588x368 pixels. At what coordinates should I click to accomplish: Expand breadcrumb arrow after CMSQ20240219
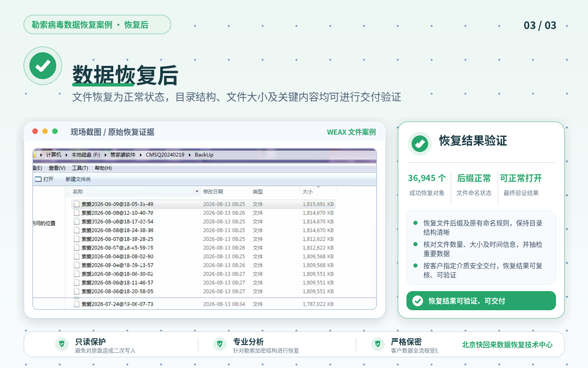click(x=190, y=155)
